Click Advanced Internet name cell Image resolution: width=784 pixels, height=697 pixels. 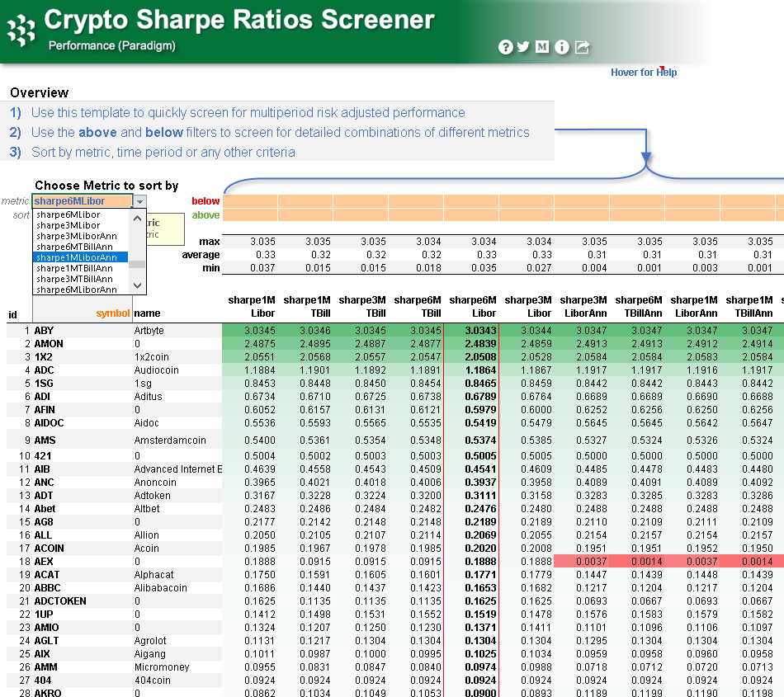[177, 469]
